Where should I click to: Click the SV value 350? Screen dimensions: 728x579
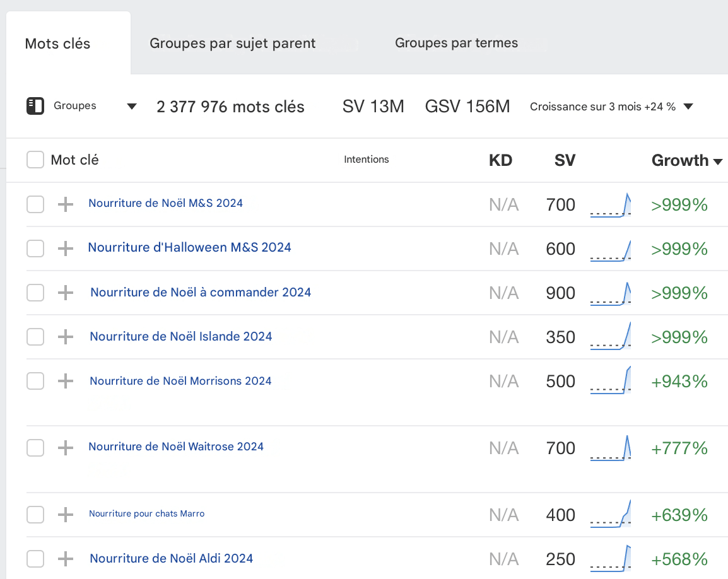tap(560, 337)
